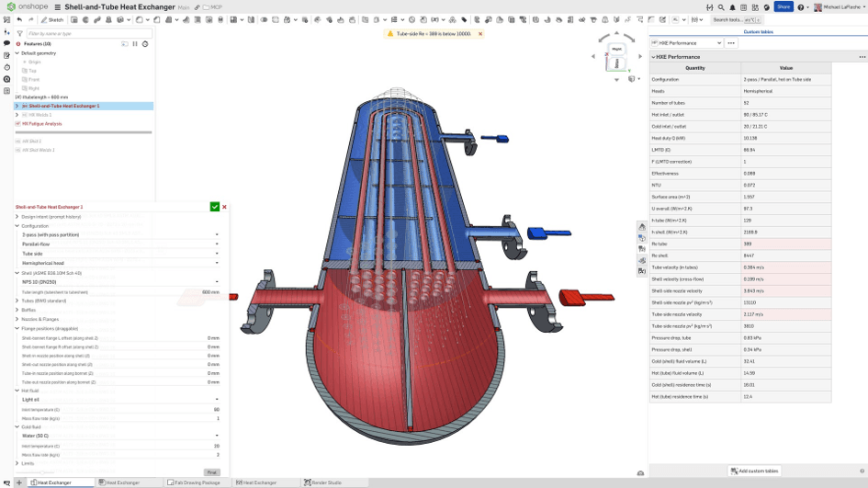
Task: Open the HXE Performance table selector dropdown
Action: click(x=686, y=42)
